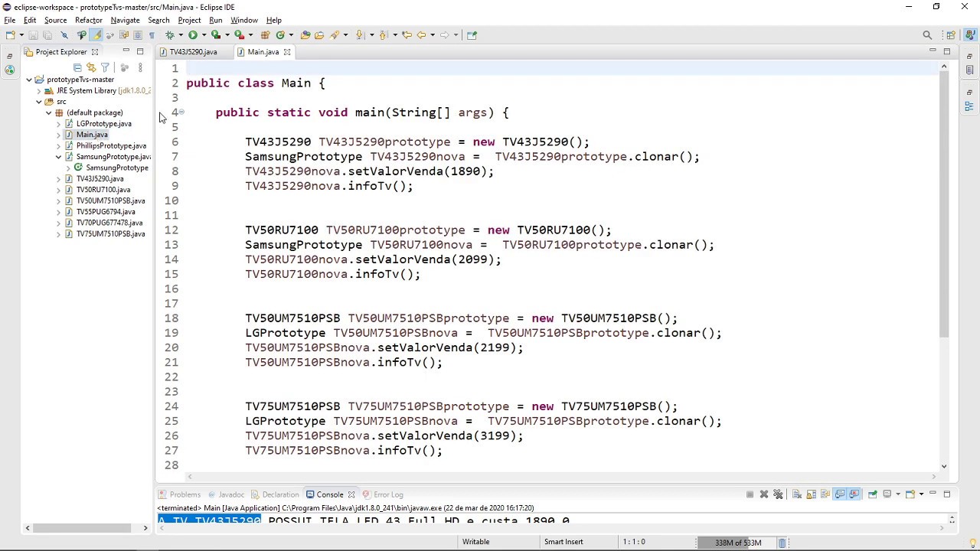This screenshot has height=551, width=980.
Task: Collapse the src folder node
Action: pyautogui.click(x=39, y=102)
